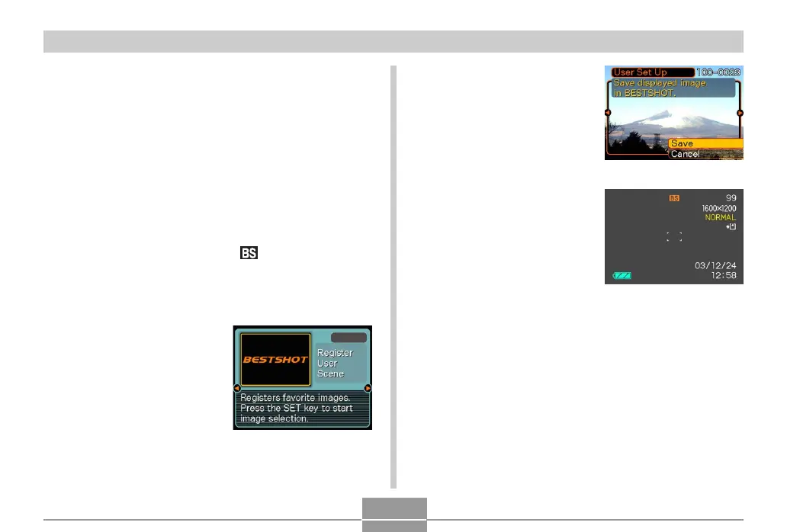This screenshot has width=787, height=532.
Task: Click the orange BS indicator icon
Action: click(674, 198)
